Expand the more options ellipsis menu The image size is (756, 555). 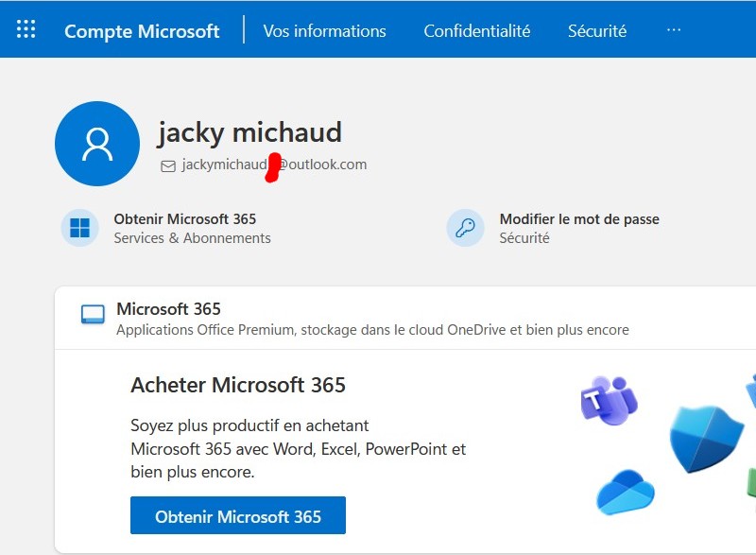[673, 30]
